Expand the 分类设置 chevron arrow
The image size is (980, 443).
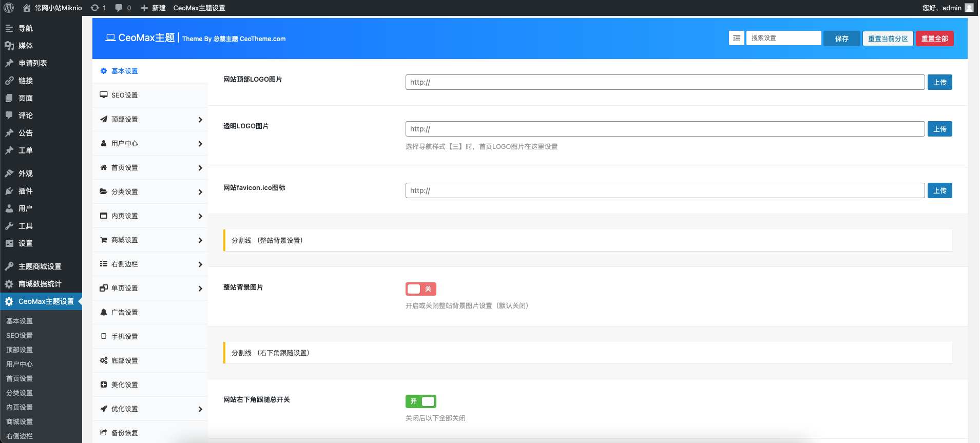pyautogui.click(x=200, y=192)
